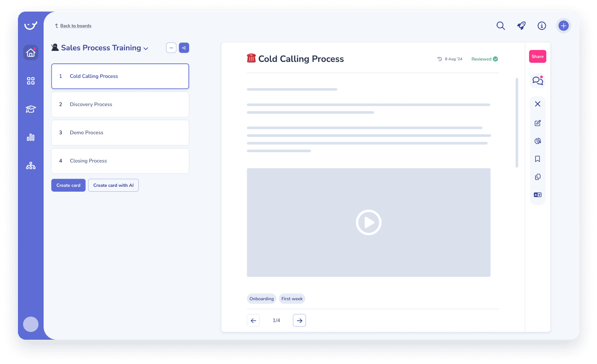Viewport: 597px width, 364px height.
Task: Click the Cold Calling Process heading
Action: click(301, 59)
